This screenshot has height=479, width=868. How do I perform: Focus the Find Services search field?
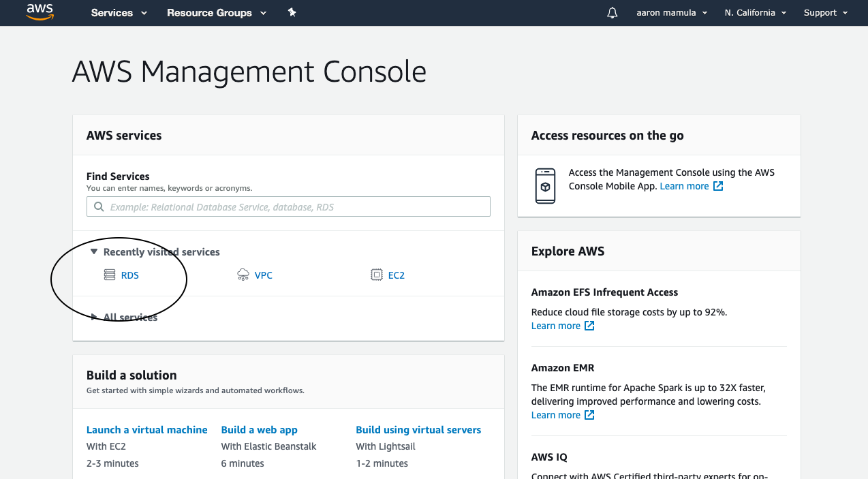(x=288, y=206)
